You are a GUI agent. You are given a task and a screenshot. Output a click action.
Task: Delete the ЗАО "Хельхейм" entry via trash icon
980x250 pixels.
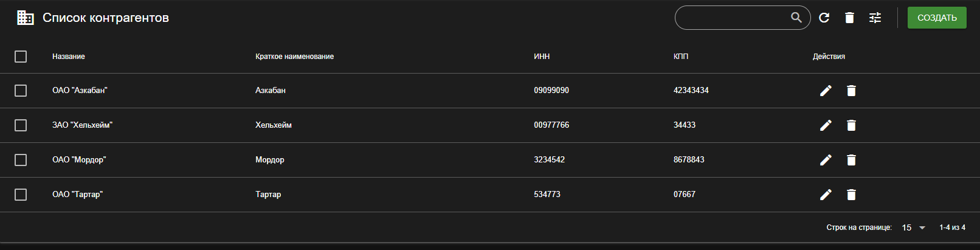(851, 125)
